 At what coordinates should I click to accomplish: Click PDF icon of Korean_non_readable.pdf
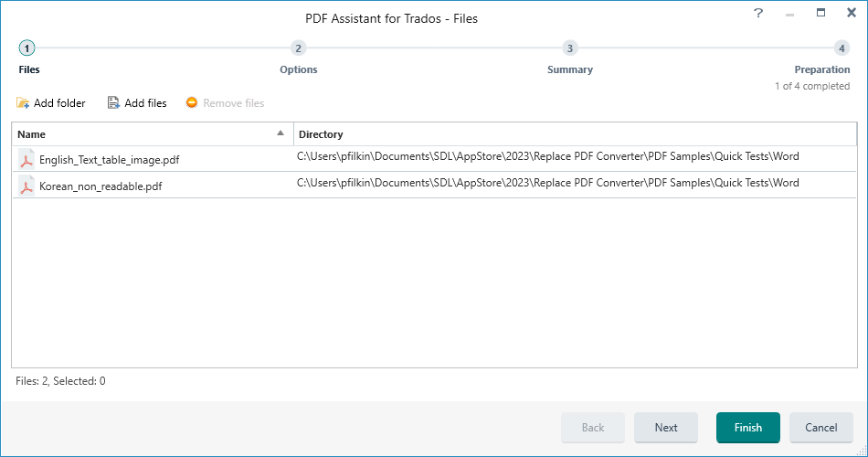pos(26,186)
